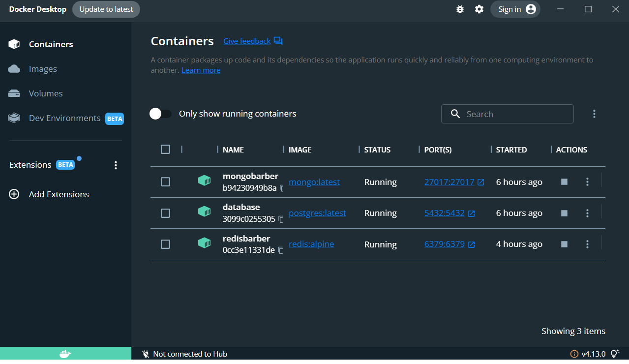Screen dimensions: 629x364
Task: Report a bug using the bug icon
Action: [x=459, y=9]
